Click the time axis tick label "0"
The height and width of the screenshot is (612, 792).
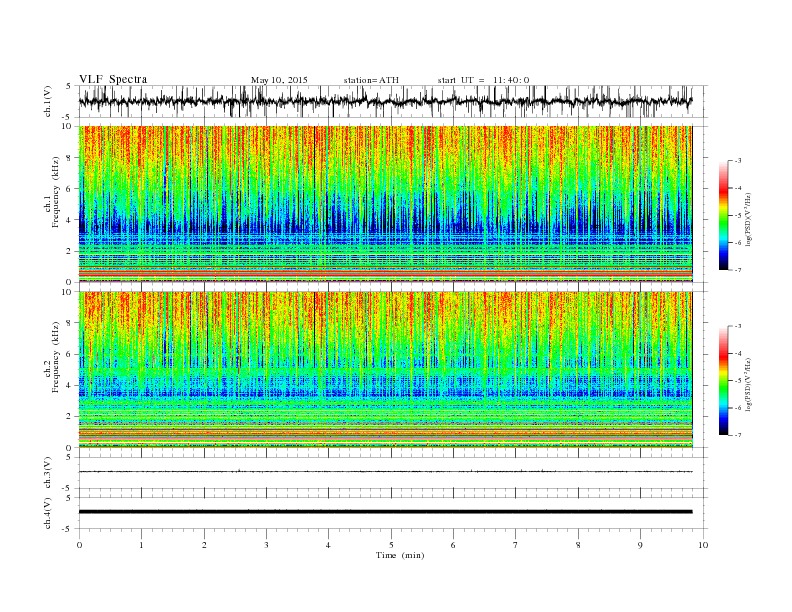click(x=79, y=545)
